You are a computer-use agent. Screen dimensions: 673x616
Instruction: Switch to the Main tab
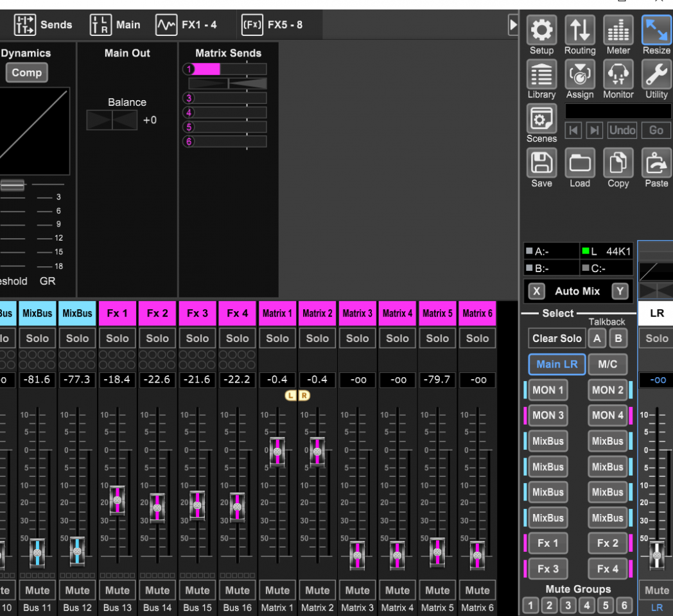pos(115,25)
